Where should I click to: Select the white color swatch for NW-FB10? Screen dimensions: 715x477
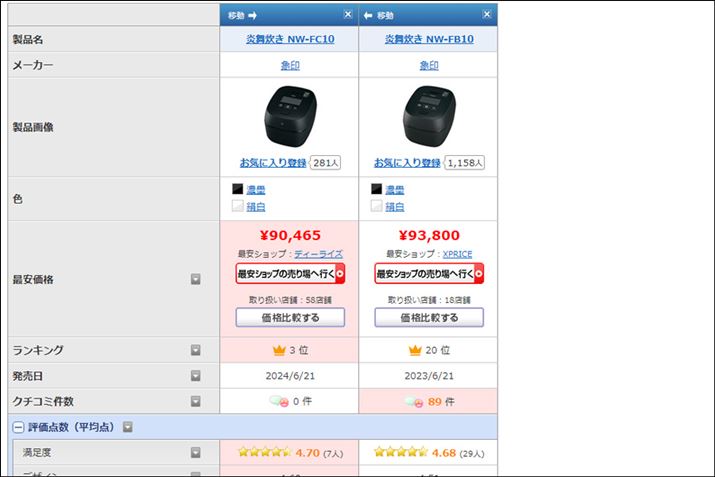pos(376,206)
